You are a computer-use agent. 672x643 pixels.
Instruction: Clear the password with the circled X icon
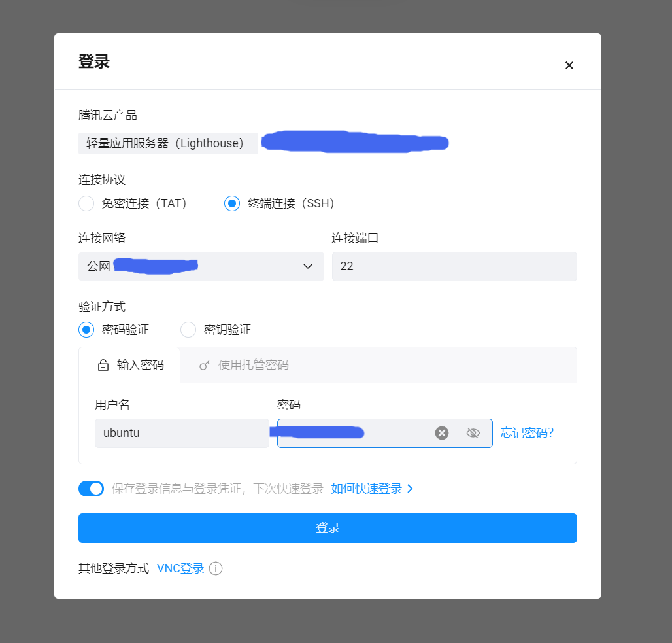pos(442,433)
